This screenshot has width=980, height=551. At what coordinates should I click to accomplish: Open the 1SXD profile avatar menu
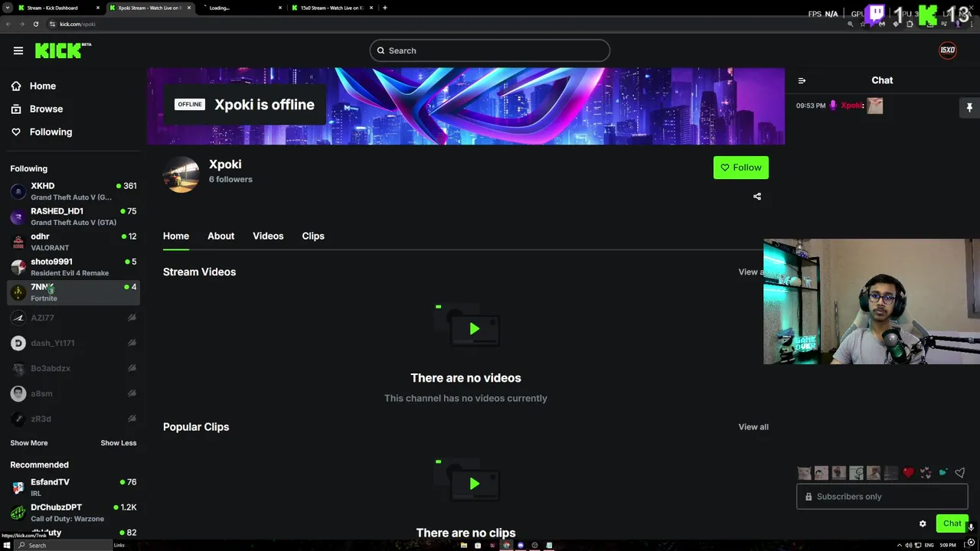click(x=948, y=51)
